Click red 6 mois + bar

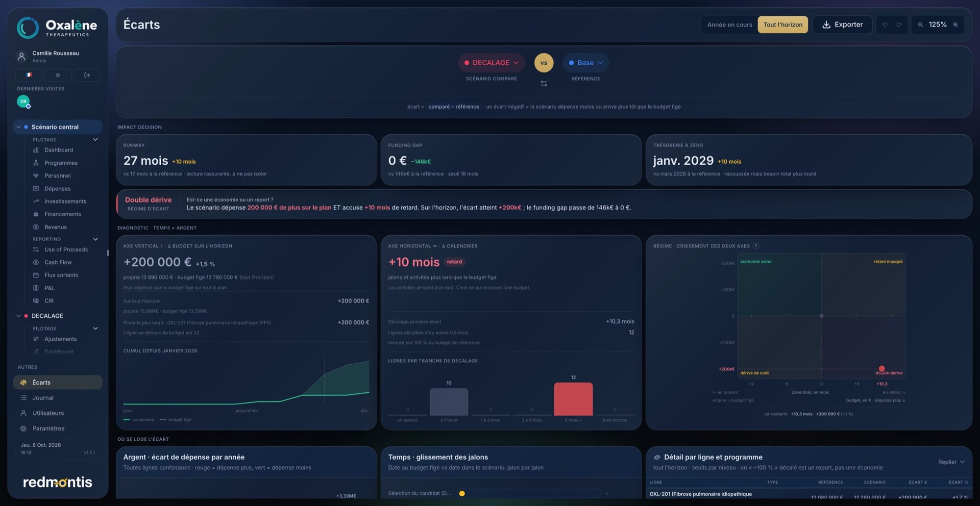pos(573,399)
